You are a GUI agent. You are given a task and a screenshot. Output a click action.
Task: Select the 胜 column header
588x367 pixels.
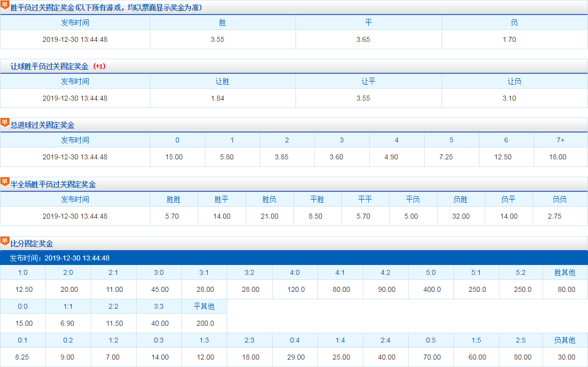pyautogui.click(x=223, y=22)
